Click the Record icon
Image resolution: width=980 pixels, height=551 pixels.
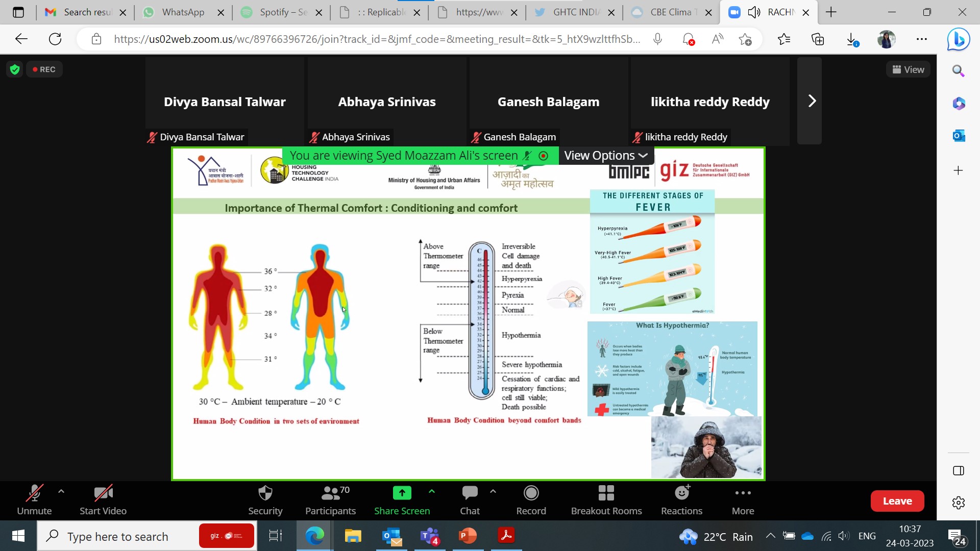(531, 493)
